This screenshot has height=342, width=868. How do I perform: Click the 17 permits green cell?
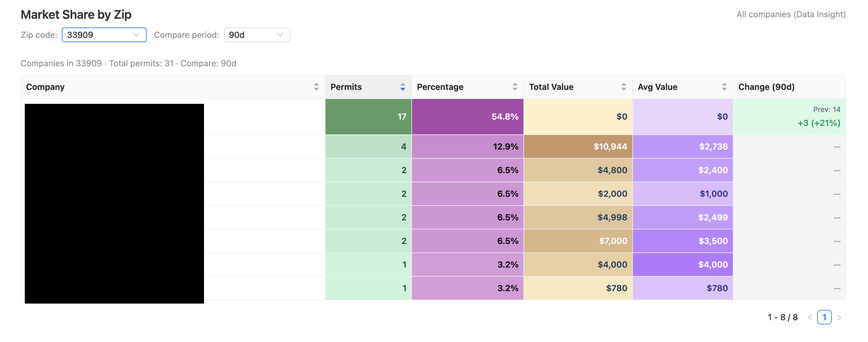(x=368, y=117)
